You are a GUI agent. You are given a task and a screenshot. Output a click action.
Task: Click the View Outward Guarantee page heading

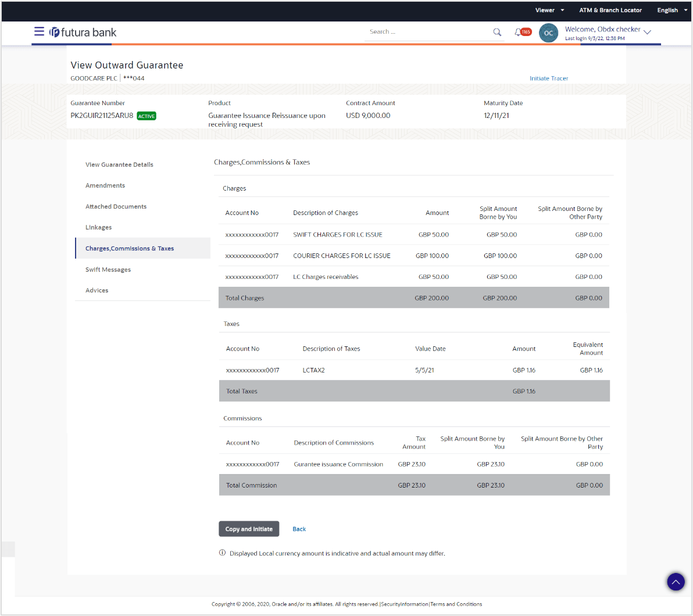(x=127, y=65)
